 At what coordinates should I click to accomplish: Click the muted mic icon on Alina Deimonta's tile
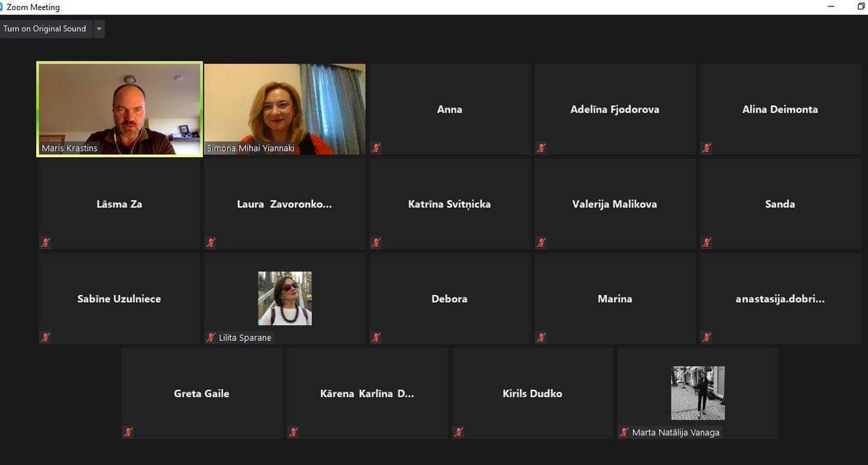pyautogui.click(x=707, y=148)
